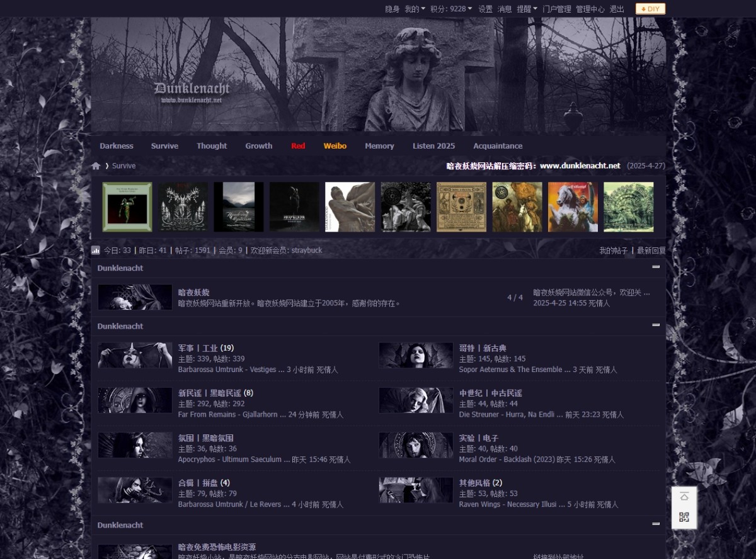Open 最新回复 latest replies link
756x559 pixels.
651,251
